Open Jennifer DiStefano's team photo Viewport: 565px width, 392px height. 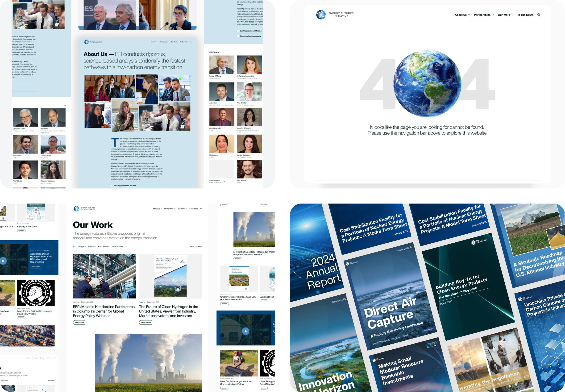249,117
